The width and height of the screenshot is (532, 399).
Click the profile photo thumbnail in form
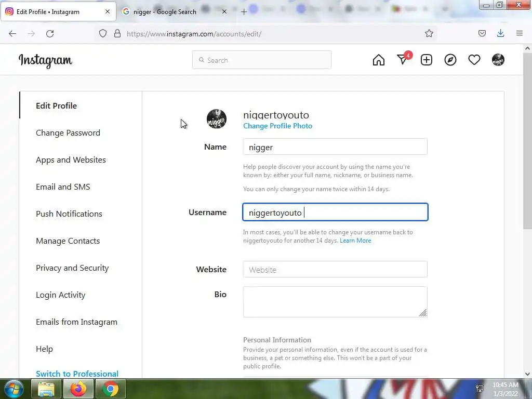[x=217, y=119]
